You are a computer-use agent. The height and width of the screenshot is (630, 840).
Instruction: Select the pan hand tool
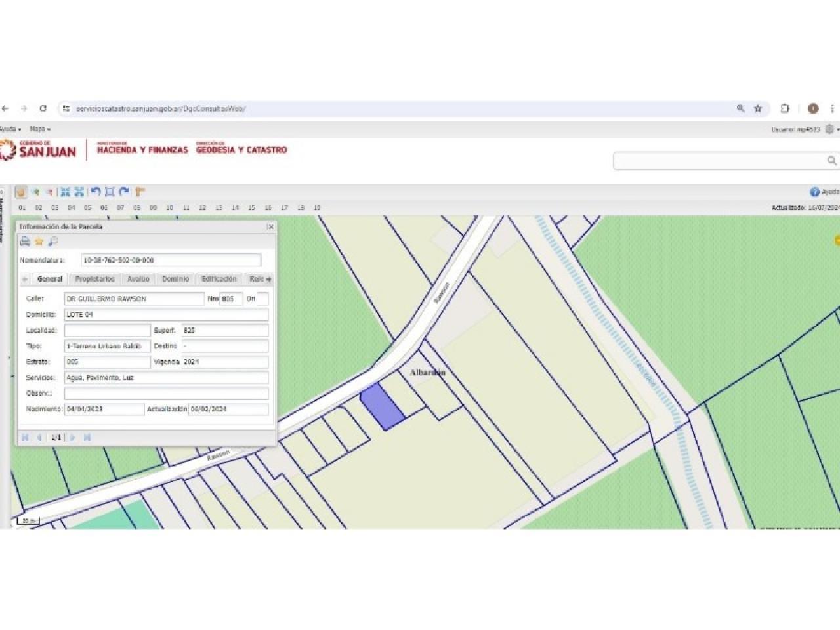click(20, 192)
